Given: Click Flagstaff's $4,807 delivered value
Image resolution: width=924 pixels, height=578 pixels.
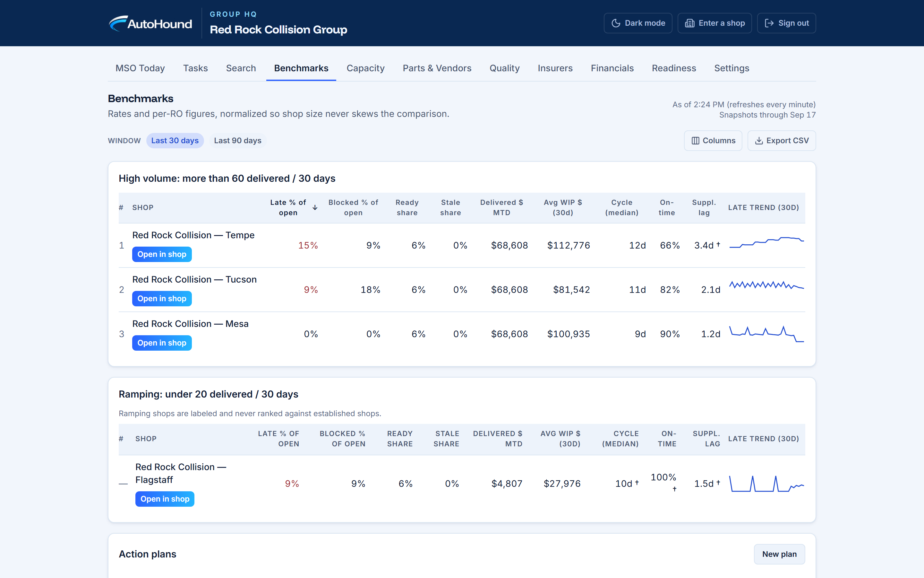Looking at the screenshot, I should tap(507, 484).
